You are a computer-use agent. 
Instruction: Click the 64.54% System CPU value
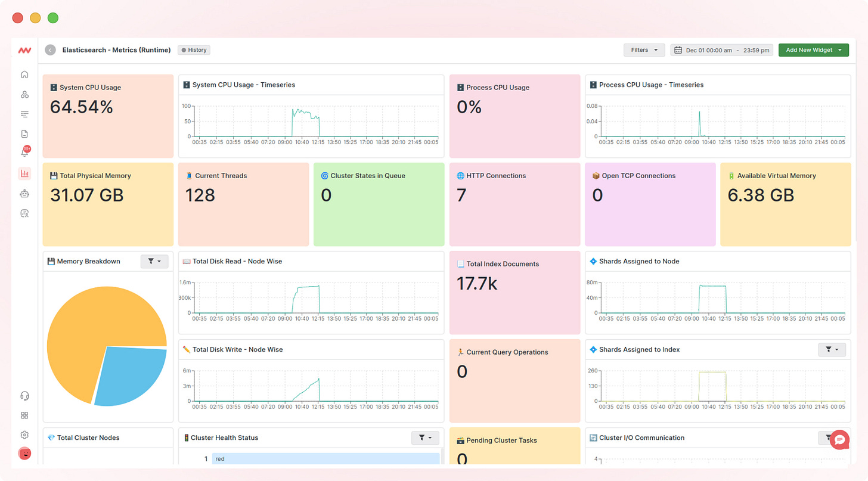click(82, 107)
